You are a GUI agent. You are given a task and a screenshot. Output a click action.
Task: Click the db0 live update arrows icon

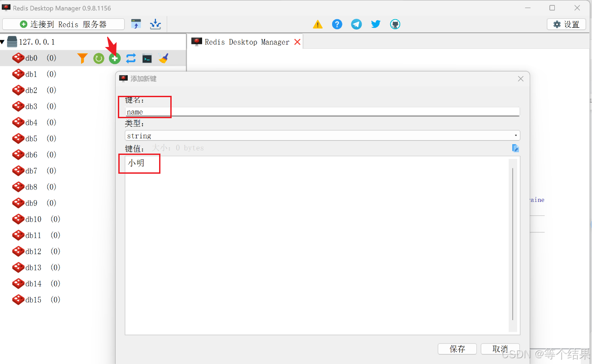131,58
